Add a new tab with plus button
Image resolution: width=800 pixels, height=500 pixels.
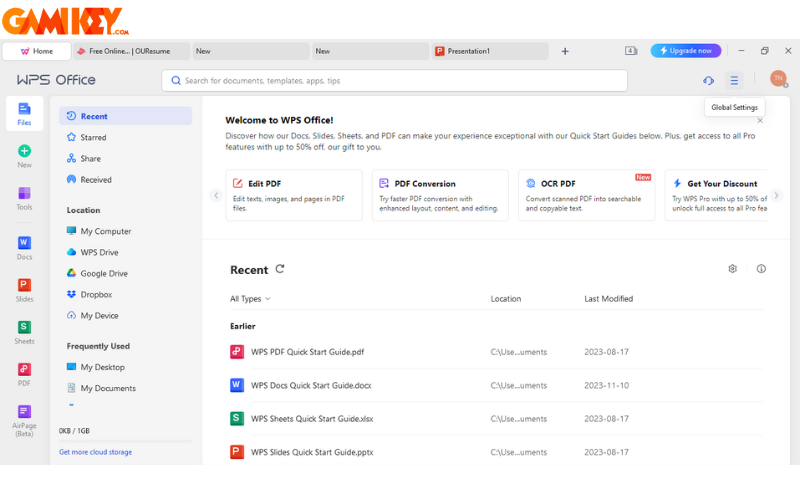point(565,52)
